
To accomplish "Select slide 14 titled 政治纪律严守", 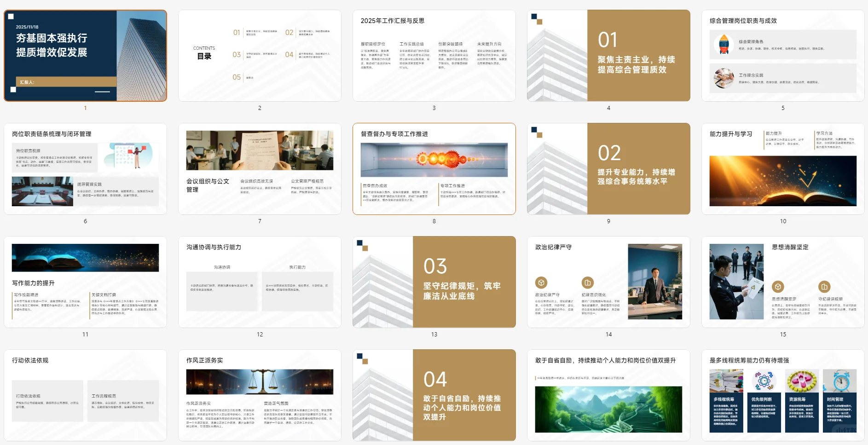I will [608, 282].
